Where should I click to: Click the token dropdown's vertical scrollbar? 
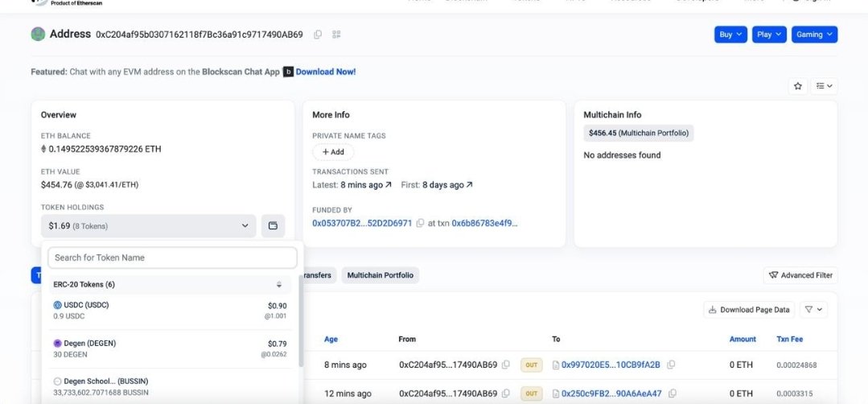tap(301, 321)
